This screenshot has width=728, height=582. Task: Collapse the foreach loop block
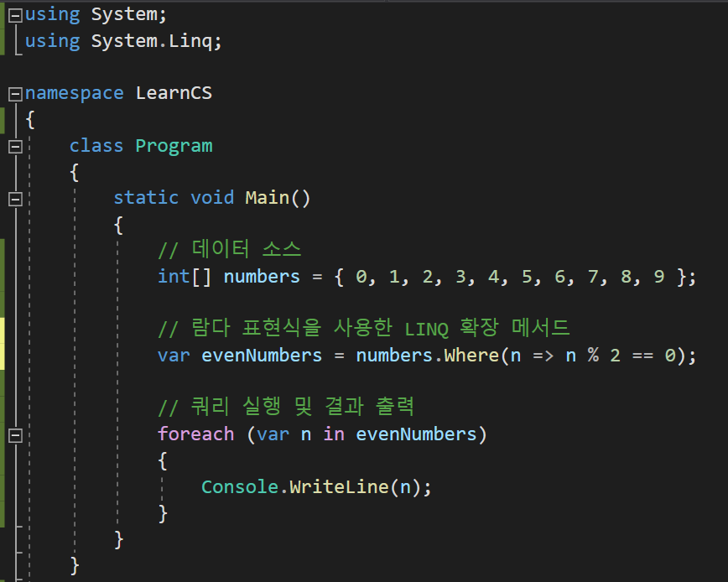coord(15,435)
